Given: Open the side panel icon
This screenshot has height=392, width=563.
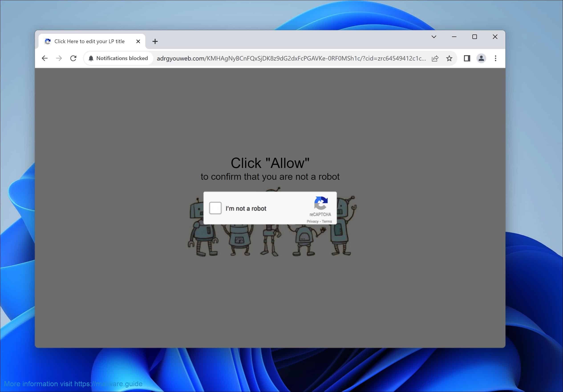Looking at the screenshot, I should coord(467,58).
